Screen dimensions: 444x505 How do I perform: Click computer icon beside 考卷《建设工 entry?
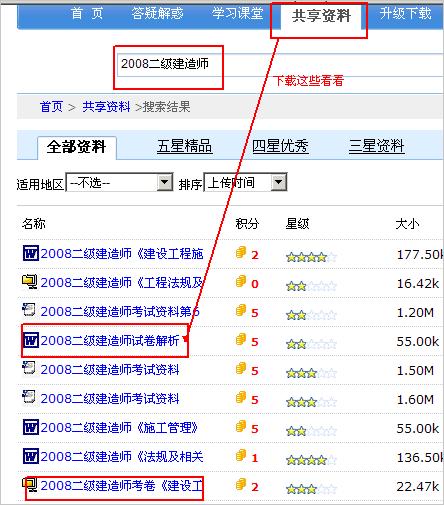(x=30, y=485)
